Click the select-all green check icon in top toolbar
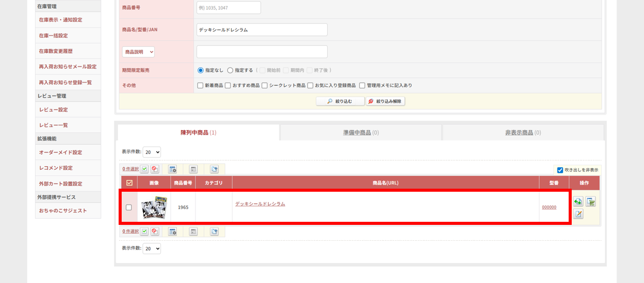Image resolution: width=644 pixels, height=283 pixels. (x=145, y=169)
